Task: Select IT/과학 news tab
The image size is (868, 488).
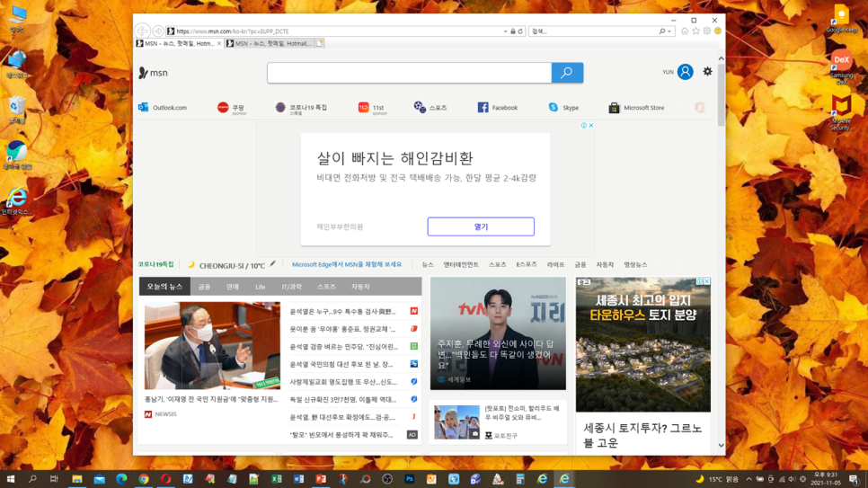Action: coord(291,287)
